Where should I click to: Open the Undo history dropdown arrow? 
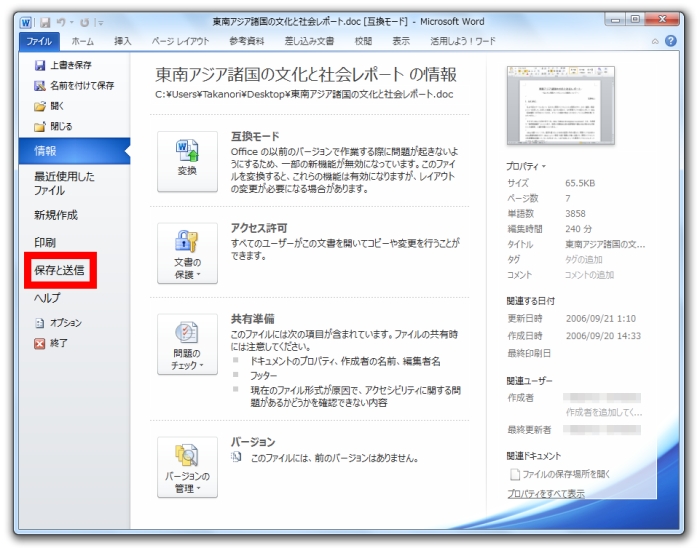coord(71,22)
